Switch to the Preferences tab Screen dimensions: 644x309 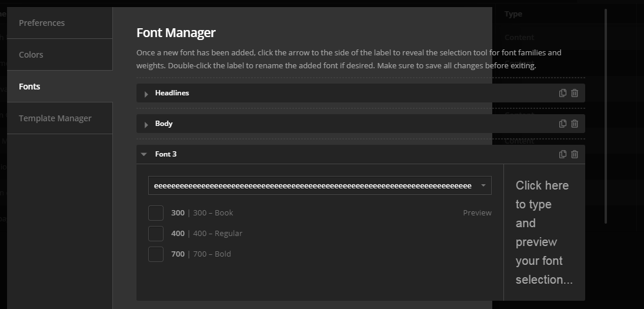(x=59, y=23)
